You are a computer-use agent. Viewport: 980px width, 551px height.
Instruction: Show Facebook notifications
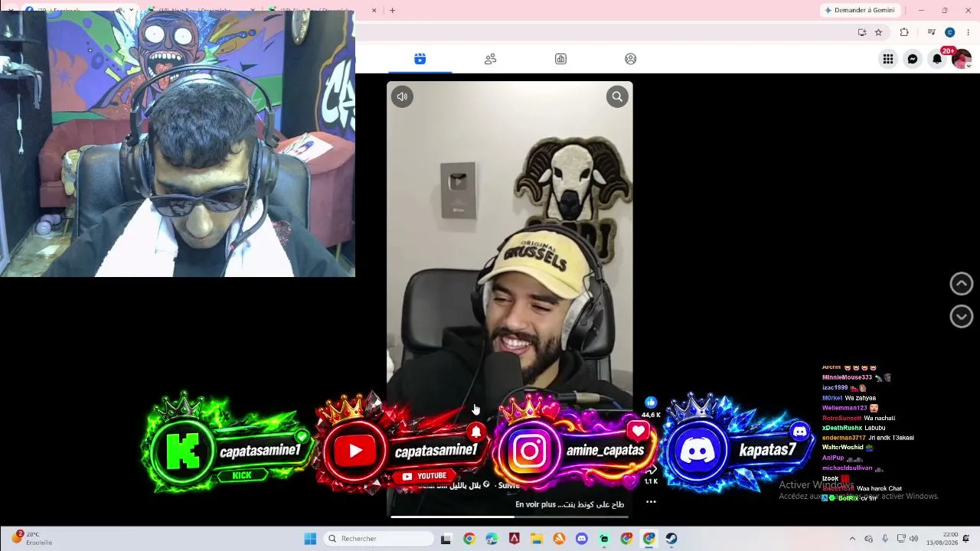click(x=937, y=59)
